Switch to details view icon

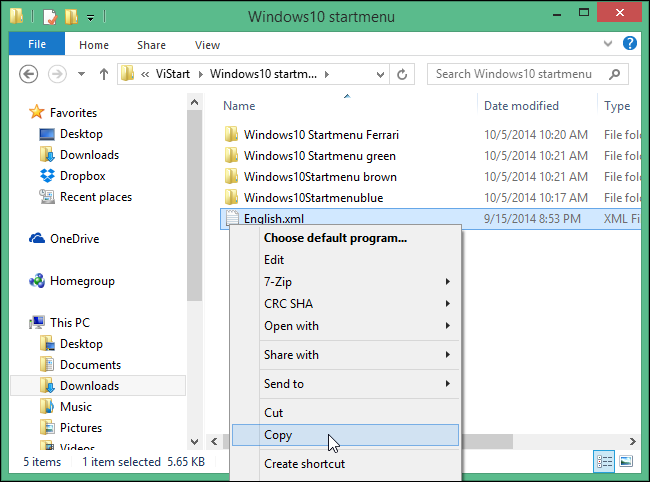coord(604,461)
